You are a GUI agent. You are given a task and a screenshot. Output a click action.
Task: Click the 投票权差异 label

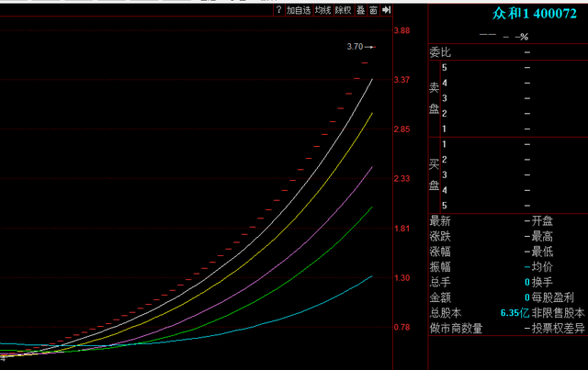click(x=558, y=328)
